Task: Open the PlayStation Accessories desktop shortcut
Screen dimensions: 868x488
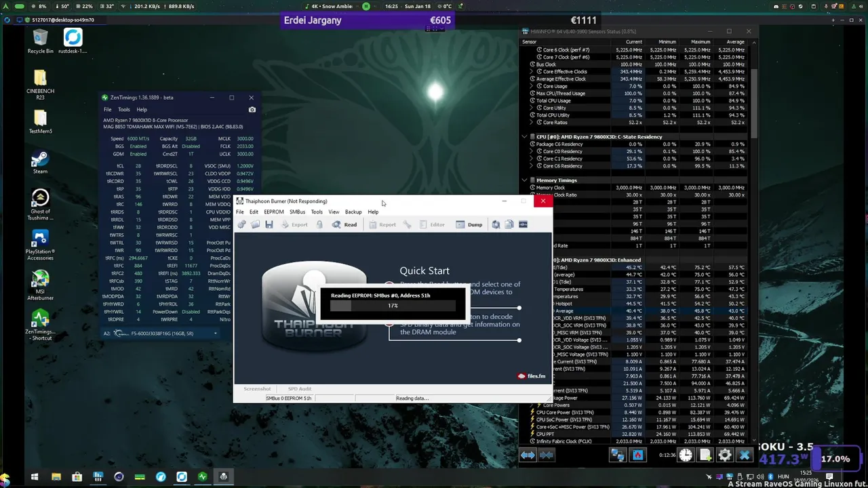Action: click(40, 245)
